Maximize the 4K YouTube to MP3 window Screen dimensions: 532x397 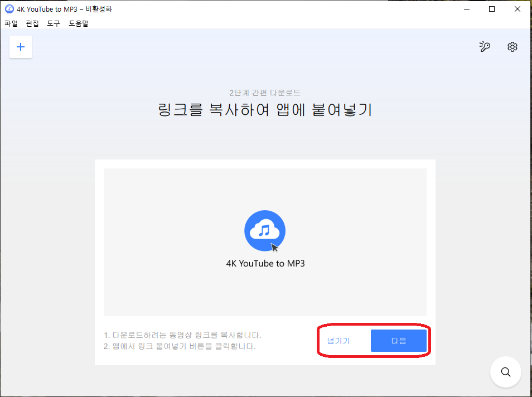492,9
